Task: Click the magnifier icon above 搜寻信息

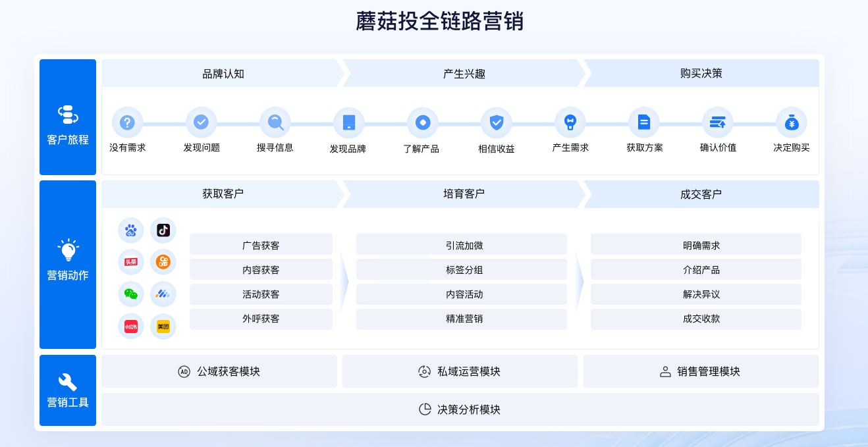Action: (275, 122)
